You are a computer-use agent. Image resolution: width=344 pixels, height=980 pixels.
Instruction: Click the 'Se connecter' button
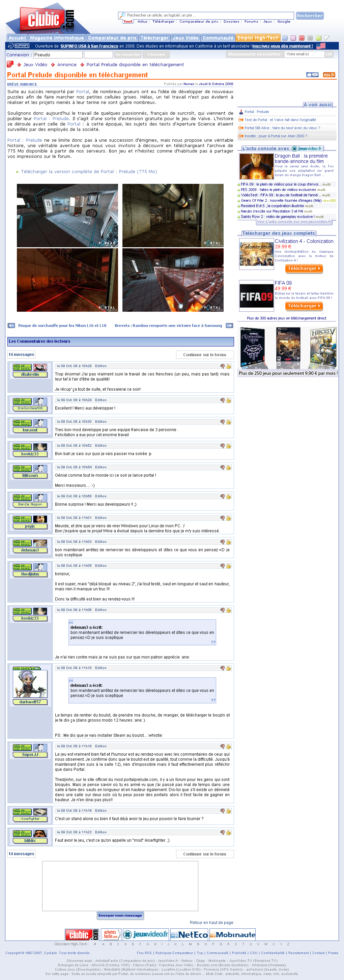[128, 54]
